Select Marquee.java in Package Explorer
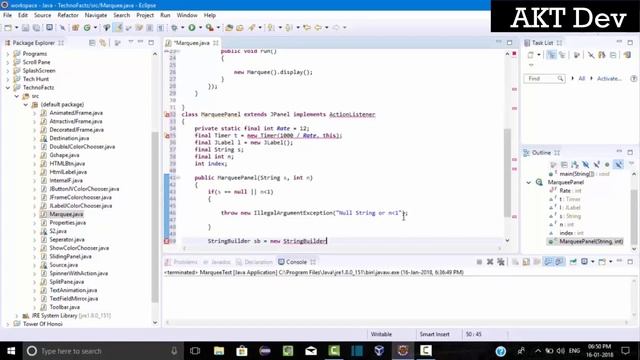The image size is (640, 360). pyautogui.click(x=66, y=214)
